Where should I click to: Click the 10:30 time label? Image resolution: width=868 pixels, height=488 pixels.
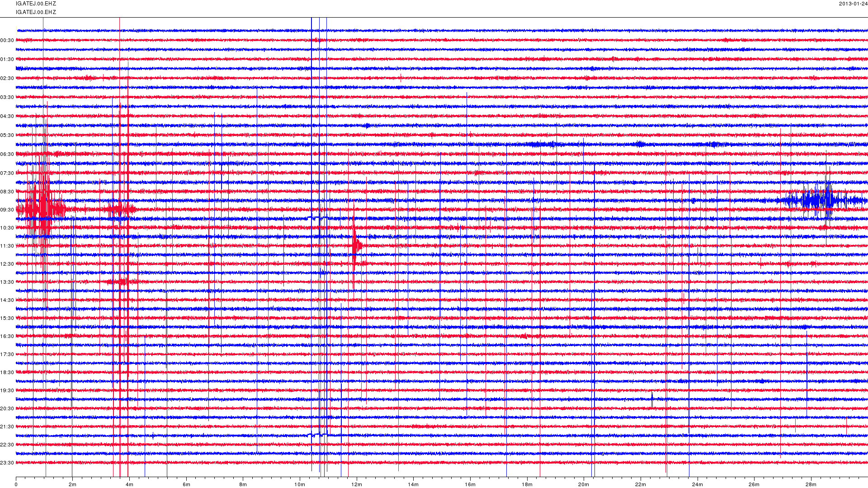pyautogui.click(x=7, y=228)
